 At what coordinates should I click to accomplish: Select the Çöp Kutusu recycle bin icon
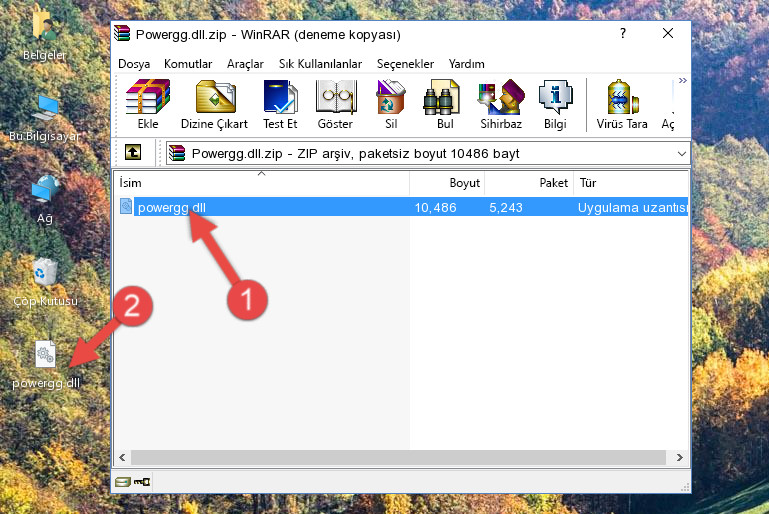coord(45,282)
